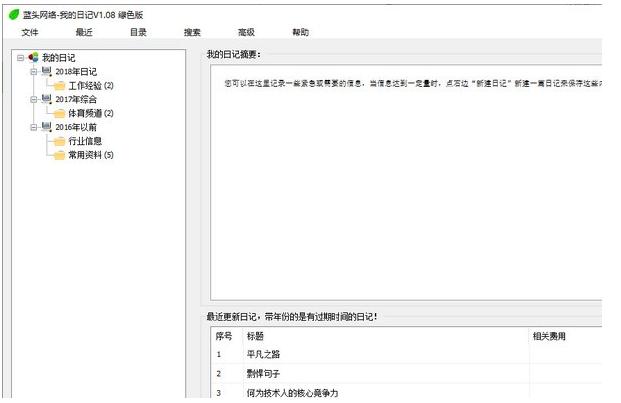Select the 2017年综合 tree item
Image resolution: width=621 pixels, height=403 pixels.
[76, 99]
